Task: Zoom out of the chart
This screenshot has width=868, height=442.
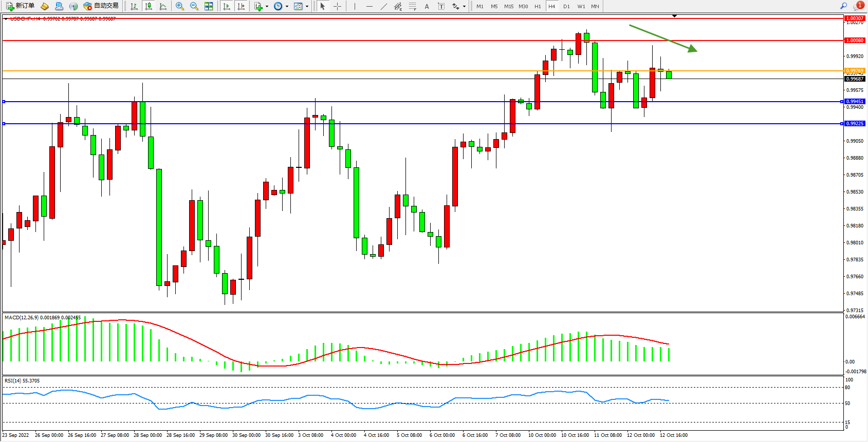Action: coord(194,6)
